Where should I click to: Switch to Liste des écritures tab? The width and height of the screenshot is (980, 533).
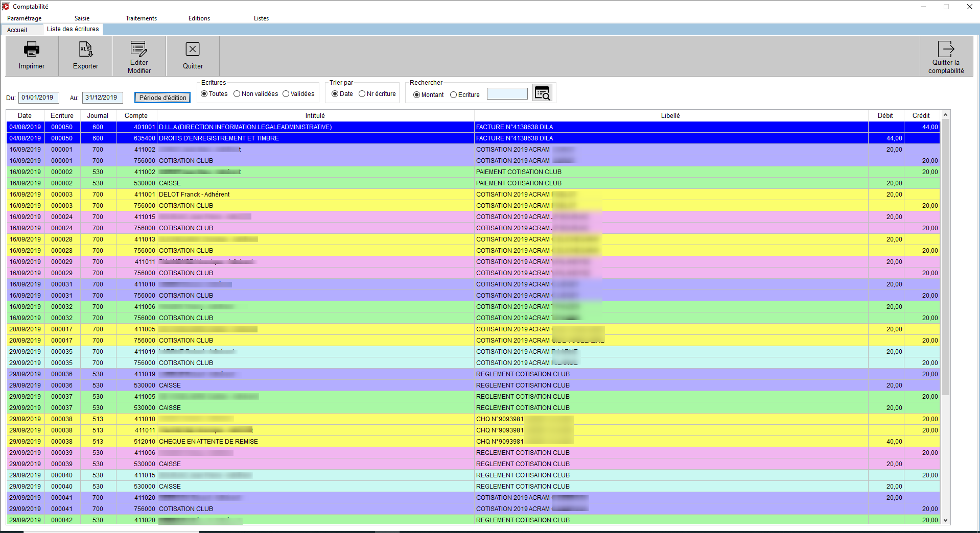tap(73, 29)
